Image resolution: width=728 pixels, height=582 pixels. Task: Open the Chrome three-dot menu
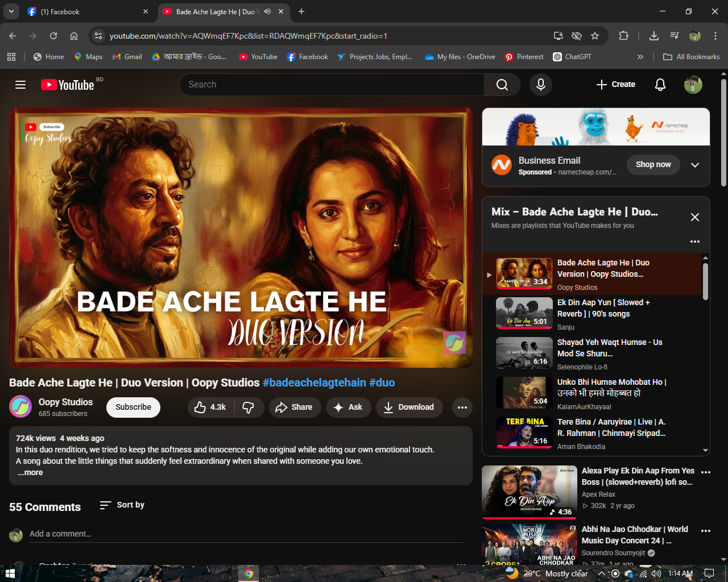(x=715, y=36)
